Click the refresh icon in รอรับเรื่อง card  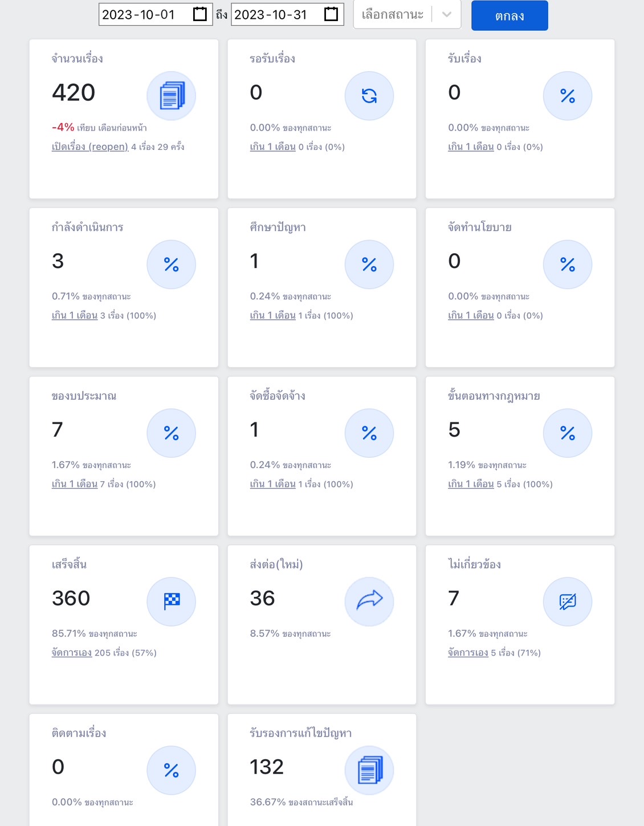pyautogui.click(x=369, y=96)
